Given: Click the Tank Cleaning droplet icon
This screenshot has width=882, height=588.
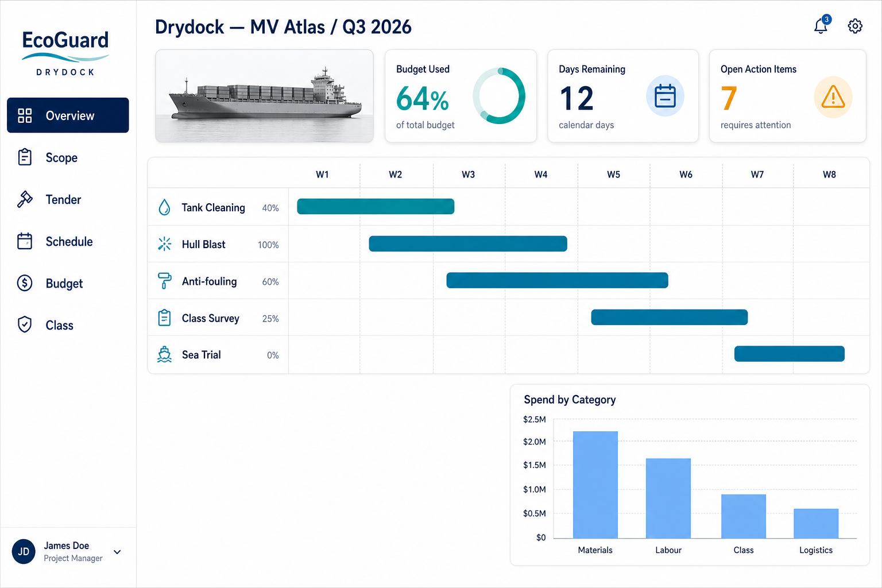Looking at the screenshot, I should coord(164,207).
